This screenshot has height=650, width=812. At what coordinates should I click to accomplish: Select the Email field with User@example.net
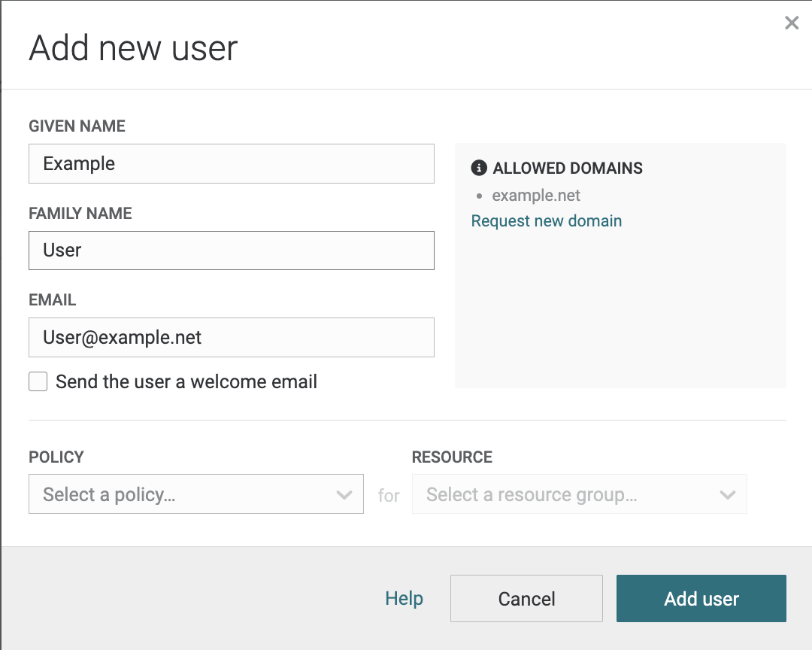click(231, 337)
